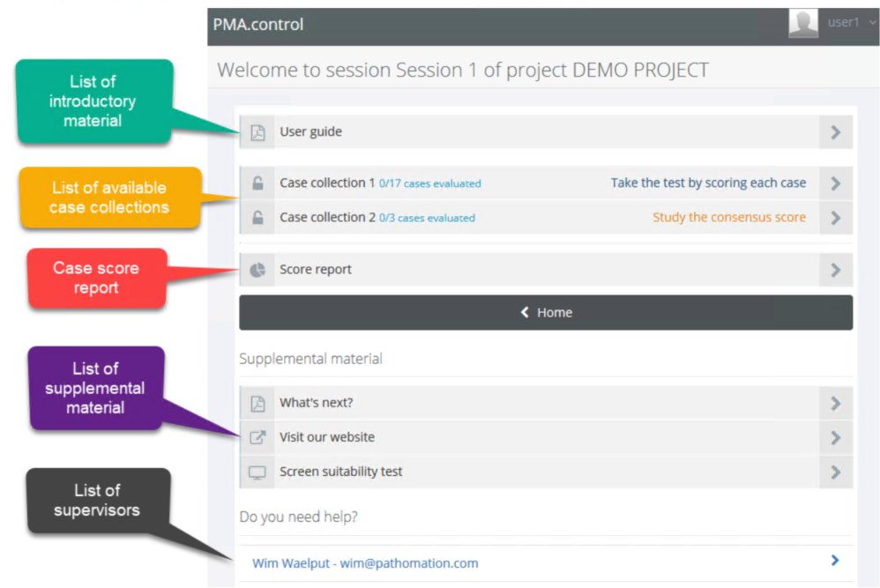Select Take the test by scoring each case

(708, 183)
